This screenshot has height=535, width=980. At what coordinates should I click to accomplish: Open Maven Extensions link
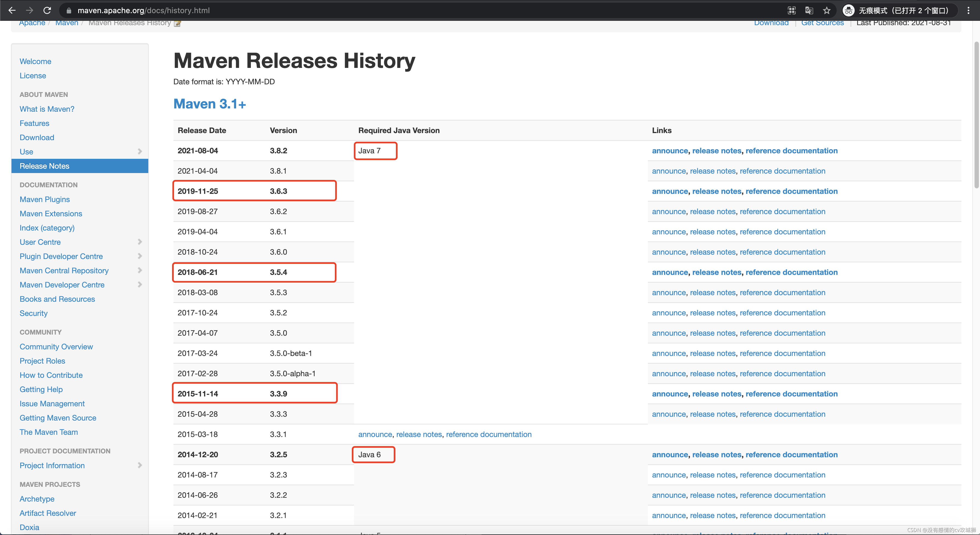[51, 214]
